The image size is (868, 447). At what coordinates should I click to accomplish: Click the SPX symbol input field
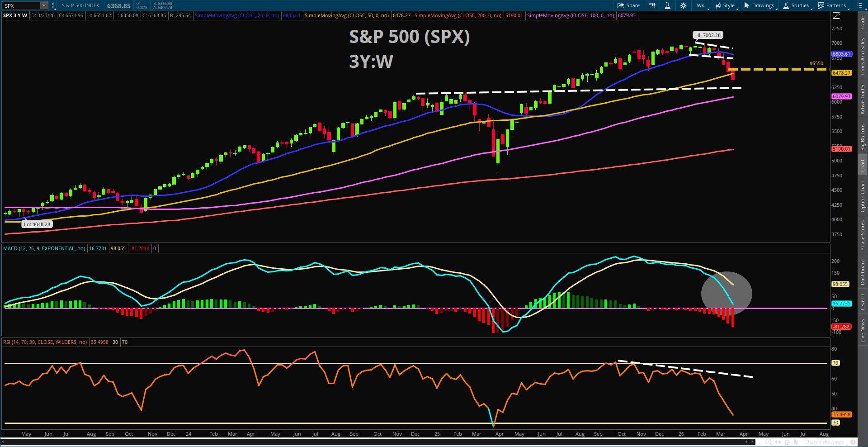click(22, 5)
